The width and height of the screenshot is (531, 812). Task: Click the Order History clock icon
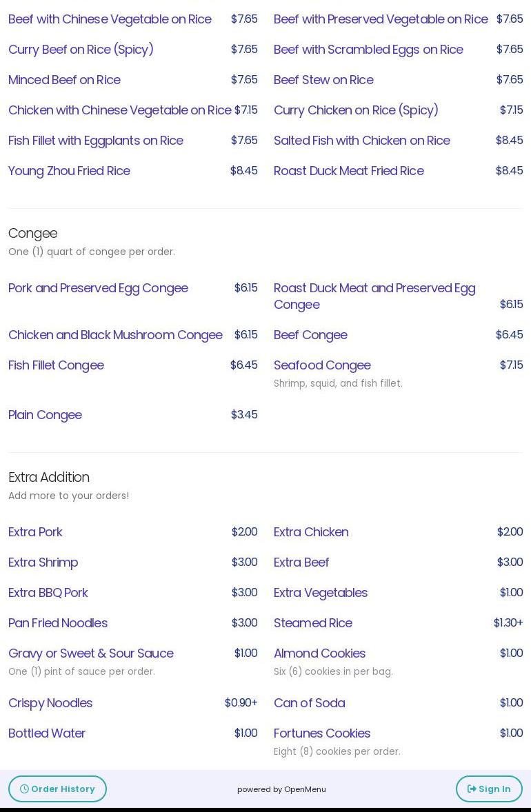click(x=24, y=789)
